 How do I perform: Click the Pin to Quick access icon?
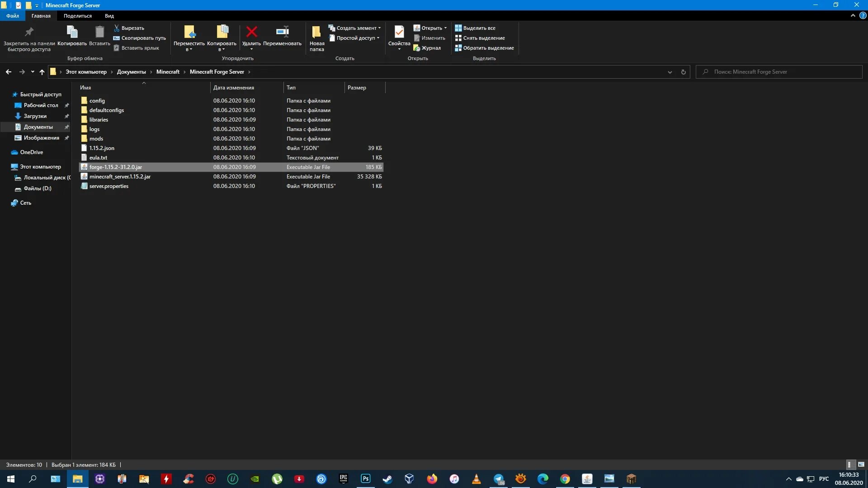pos(29,32)
